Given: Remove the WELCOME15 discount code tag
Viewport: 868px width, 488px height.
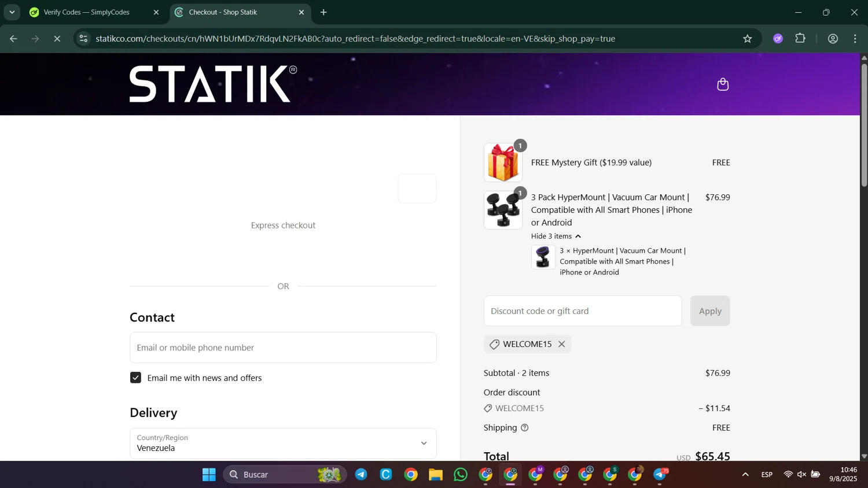Looking at the screenshot, I should 561,344.
